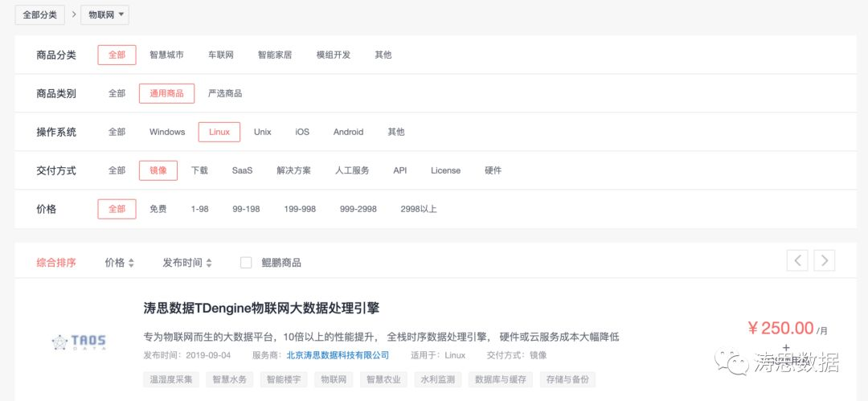Image resolution: width=868 pixels, height=401 pixels.
Task: Go to next results page arrow
Action: coord(825,260)
